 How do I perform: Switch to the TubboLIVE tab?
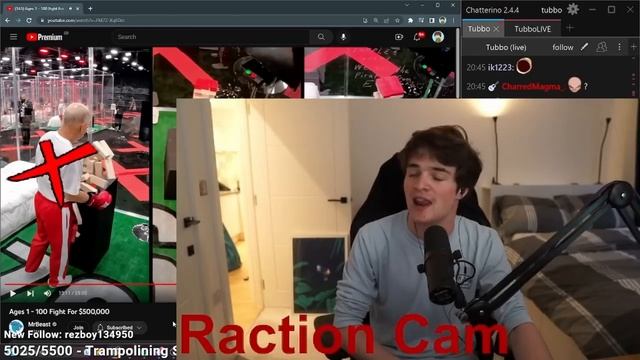click(532, 29)
